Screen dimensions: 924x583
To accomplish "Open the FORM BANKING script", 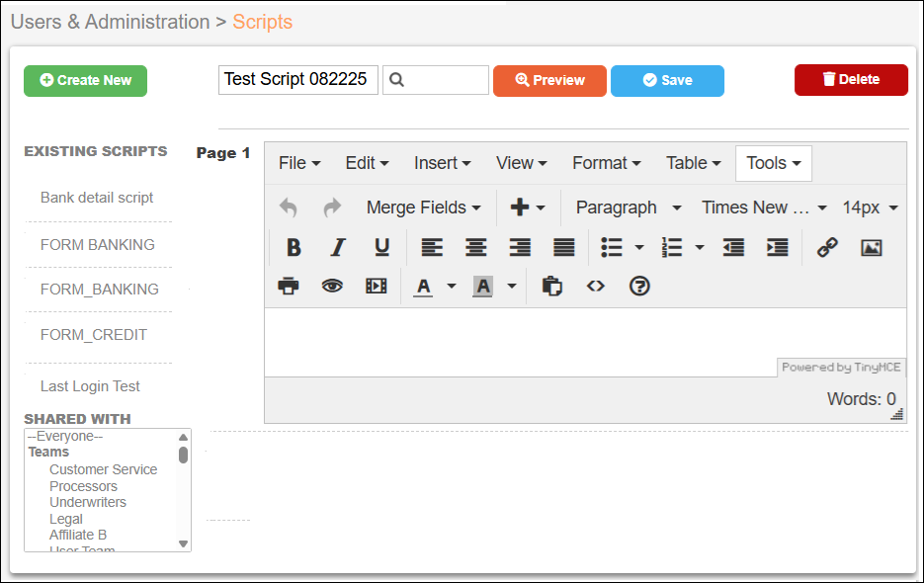I will pos(97,245).
